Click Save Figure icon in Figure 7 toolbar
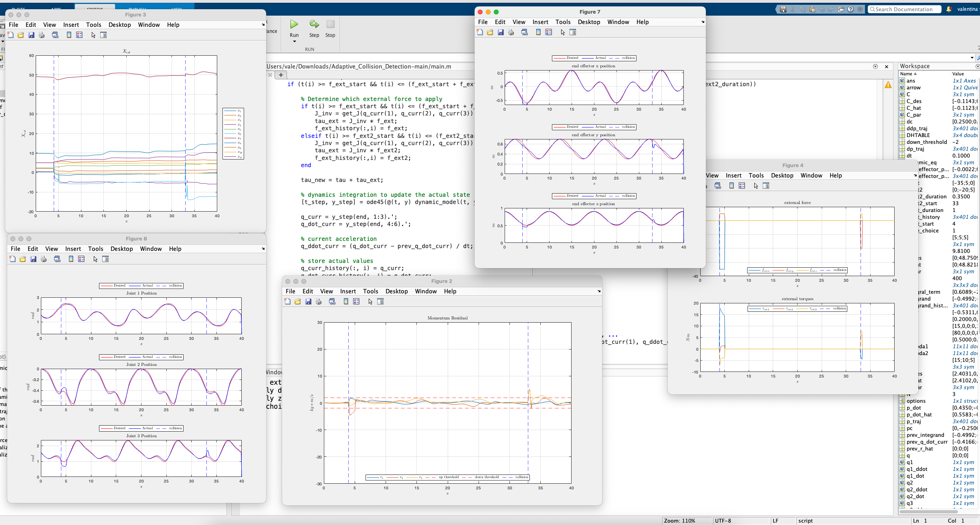This screenshot has height=525, width=980. [x=501, y=32]
